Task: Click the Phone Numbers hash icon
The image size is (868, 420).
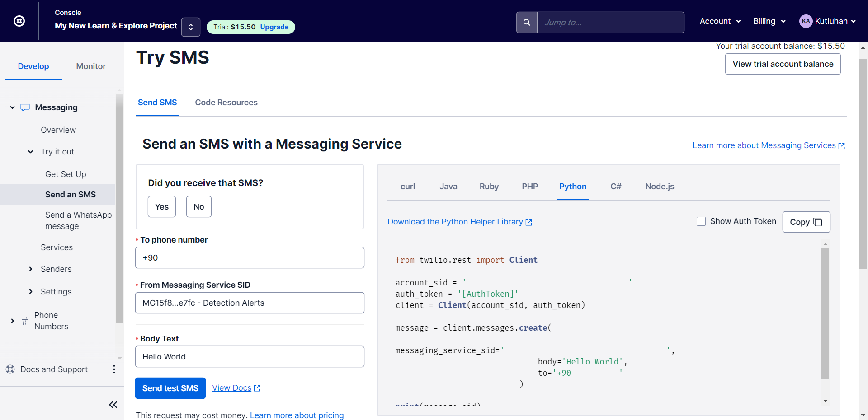Action: pos(24,321)
